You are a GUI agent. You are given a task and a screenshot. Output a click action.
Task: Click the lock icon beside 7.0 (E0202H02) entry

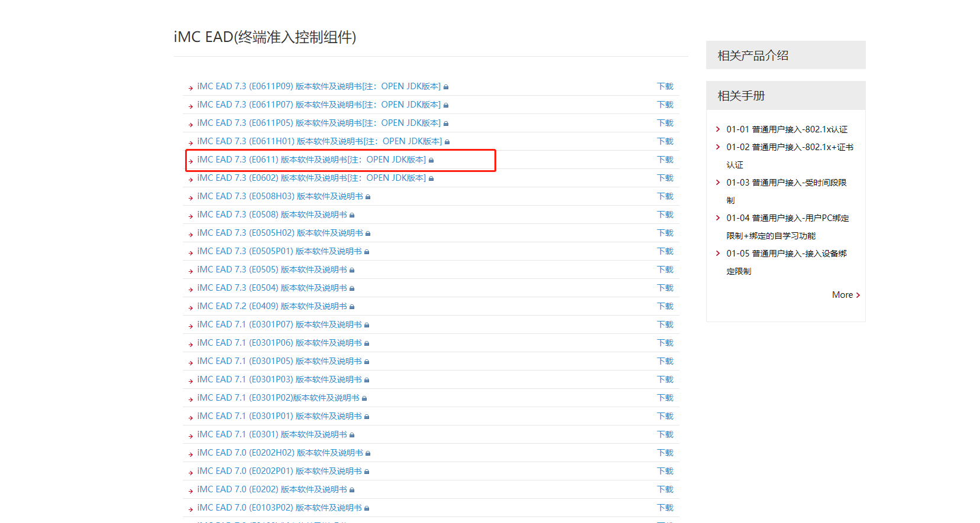click(x=368, y=454)
